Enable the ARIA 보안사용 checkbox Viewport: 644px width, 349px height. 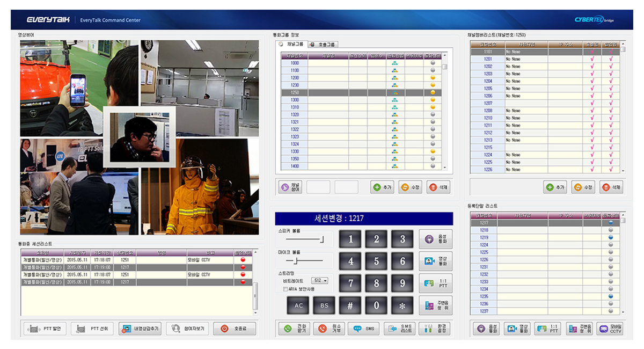pos(286,289)
